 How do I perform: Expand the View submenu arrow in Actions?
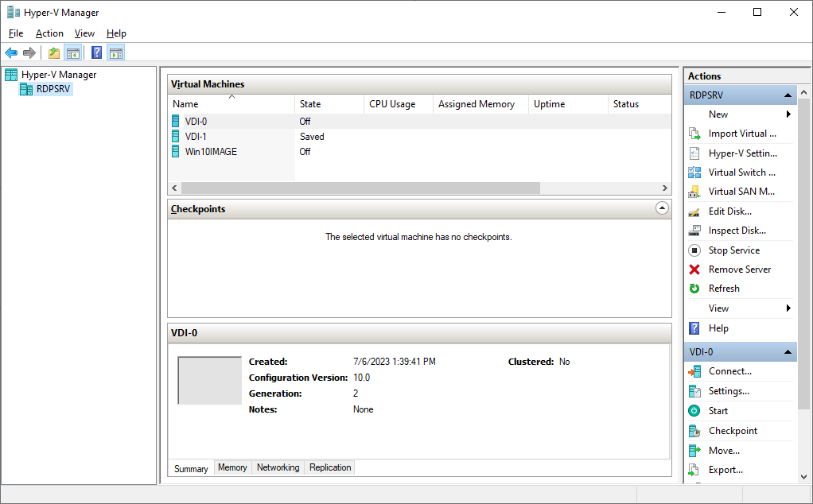[788, 308]
